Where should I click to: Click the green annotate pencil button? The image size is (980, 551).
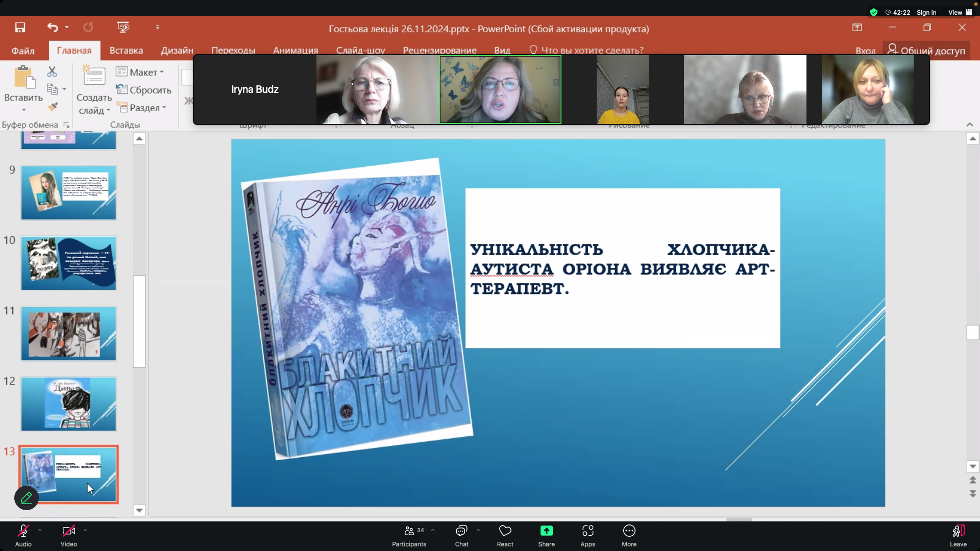tap(27, 497)
